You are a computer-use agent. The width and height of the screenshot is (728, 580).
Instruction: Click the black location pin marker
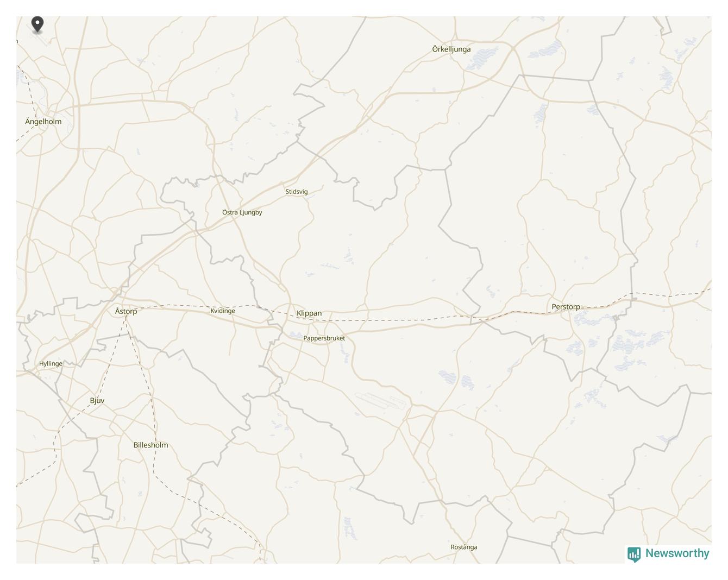pos(37,24)
